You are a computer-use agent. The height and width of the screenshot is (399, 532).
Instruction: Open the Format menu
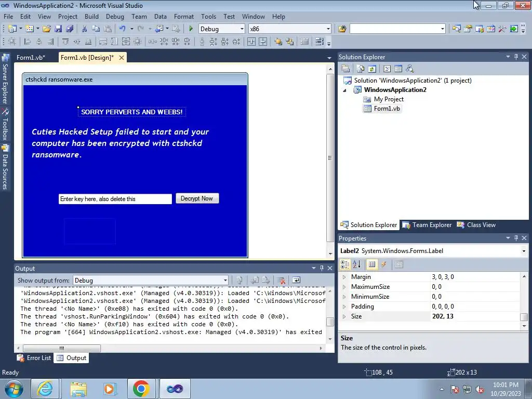click(x=184, y=16)
